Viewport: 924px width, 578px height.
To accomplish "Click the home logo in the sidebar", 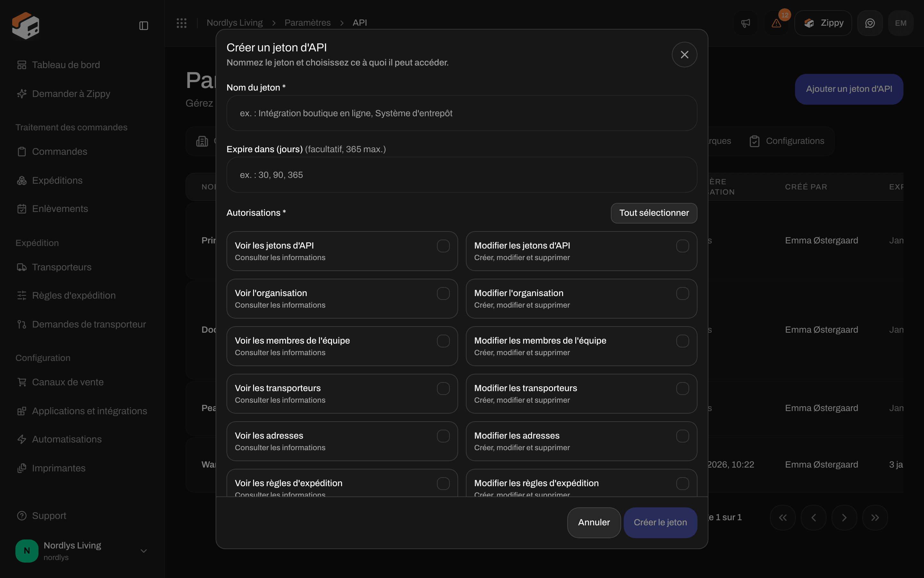I will [x=26, y=26].
